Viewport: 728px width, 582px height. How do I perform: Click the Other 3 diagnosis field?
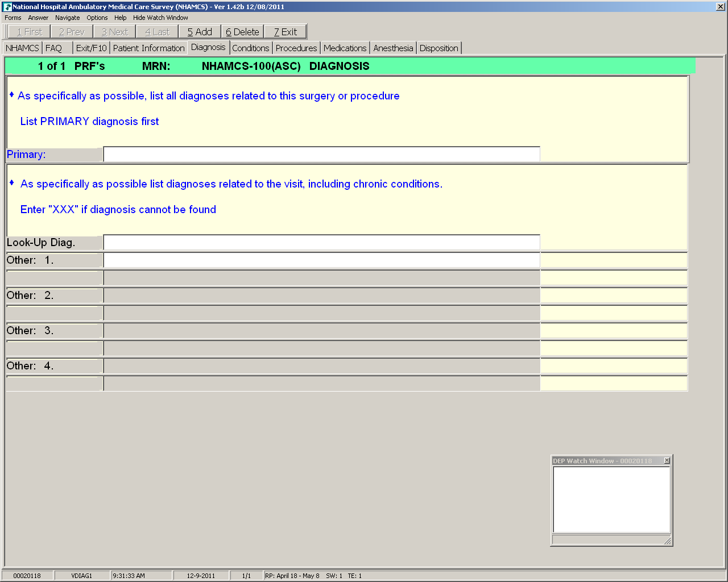pos(321,331)
